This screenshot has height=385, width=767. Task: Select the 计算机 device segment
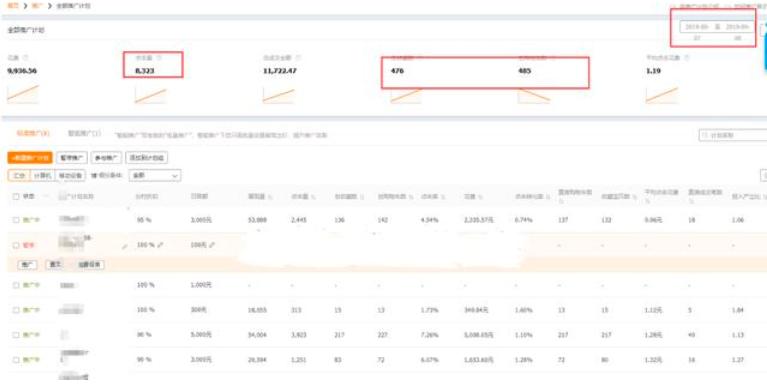pos(43,175)
